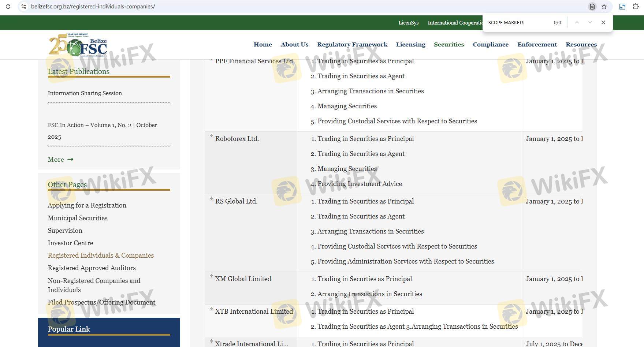Open site information icon in address bar

(24, 7)
